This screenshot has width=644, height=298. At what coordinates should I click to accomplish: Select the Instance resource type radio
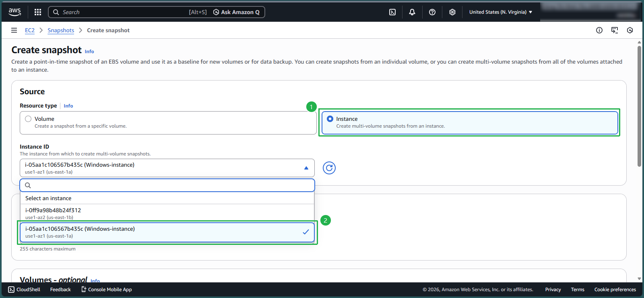coord(330,119)
